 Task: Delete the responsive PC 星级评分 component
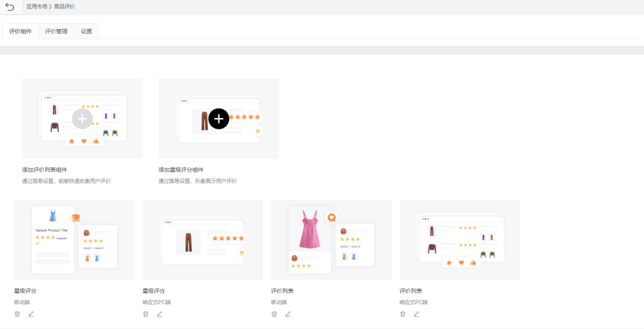coord(145,314)
